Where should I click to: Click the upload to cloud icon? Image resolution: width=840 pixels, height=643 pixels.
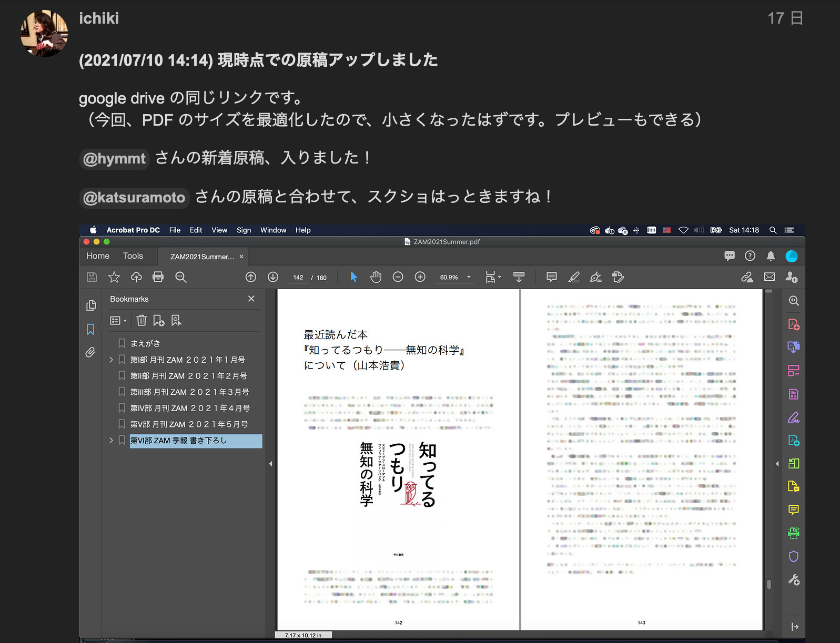pos(136,277)
